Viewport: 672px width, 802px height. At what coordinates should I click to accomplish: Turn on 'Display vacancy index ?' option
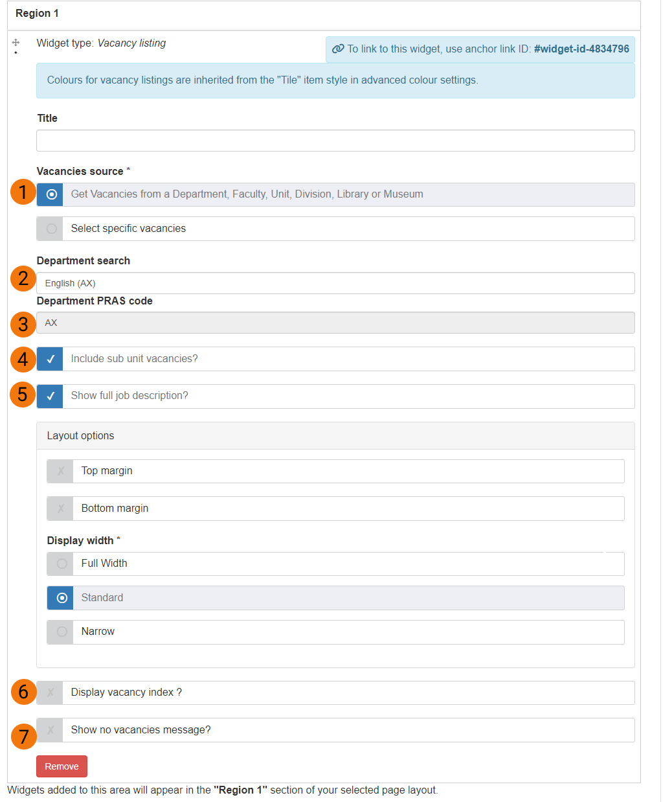tap(50, 693)
